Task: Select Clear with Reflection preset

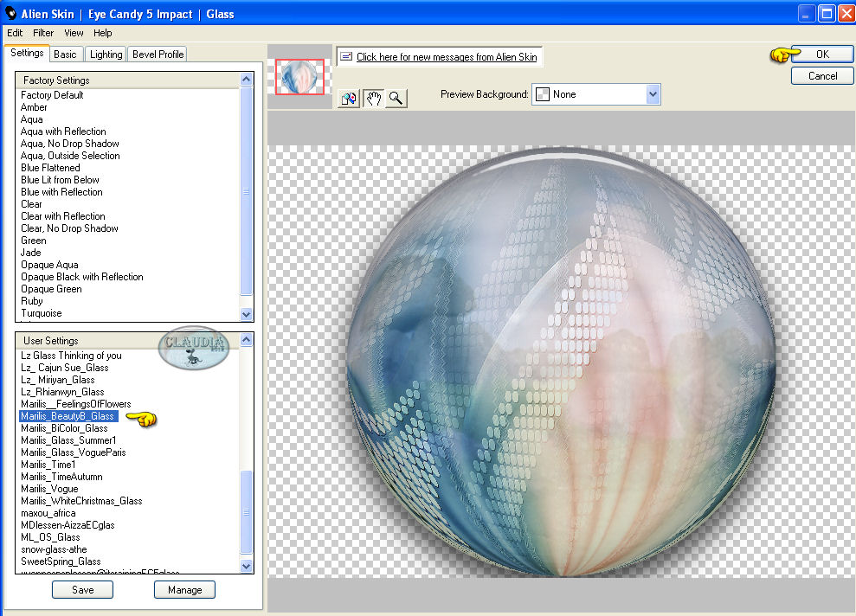Action: click(x=63, y=216)
